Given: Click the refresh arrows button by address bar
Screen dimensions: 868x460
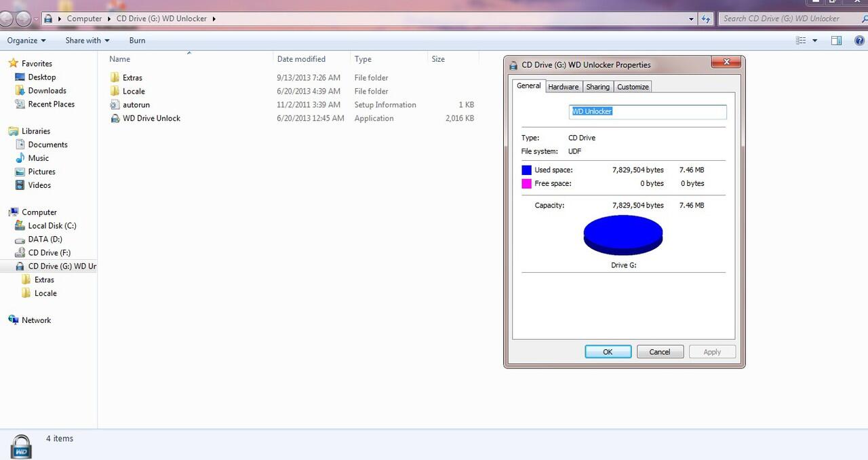Looking at the screenshot, I should coord(707,19).
